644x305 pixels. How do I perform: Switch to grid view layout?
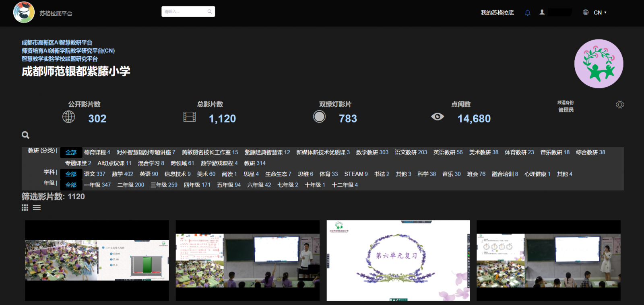(x=25, y=208)
